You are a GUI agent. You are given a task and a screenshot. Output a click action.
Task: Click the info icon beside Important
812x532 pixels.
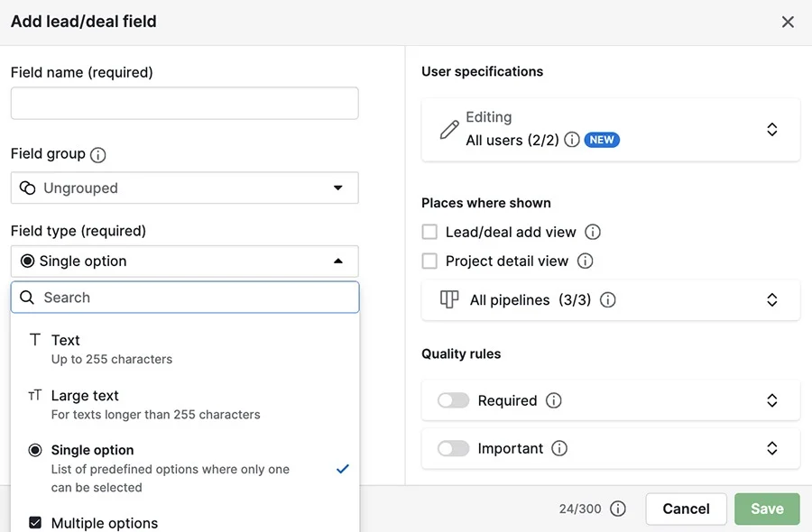559,448
